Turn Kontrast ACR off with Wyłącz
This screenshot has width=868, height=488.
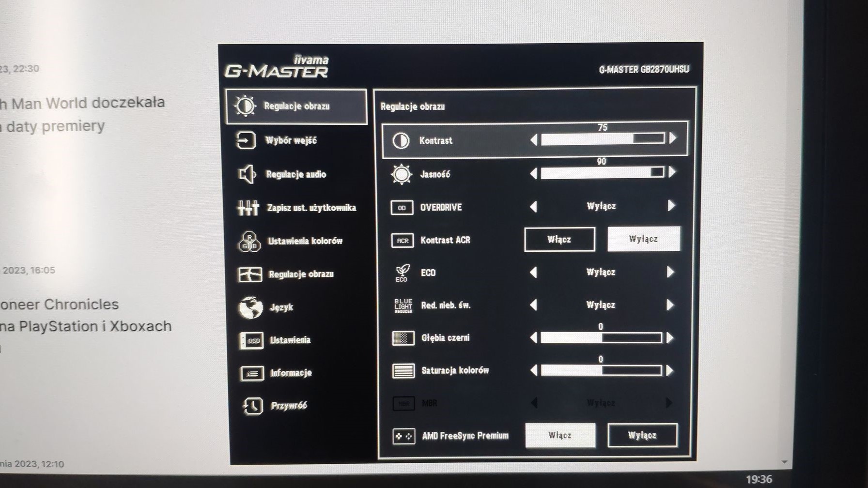tap(644, 239)
